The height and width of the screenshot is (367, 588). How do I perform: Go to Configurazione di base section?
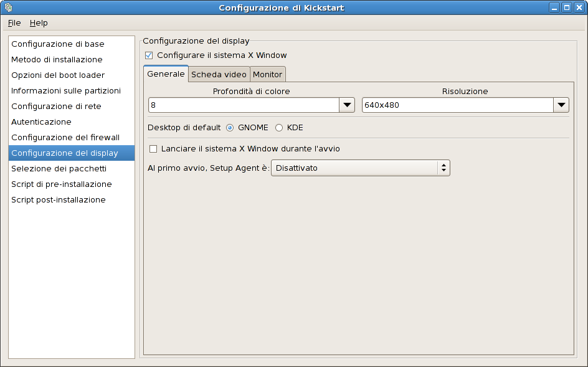(x=58, y=44)
